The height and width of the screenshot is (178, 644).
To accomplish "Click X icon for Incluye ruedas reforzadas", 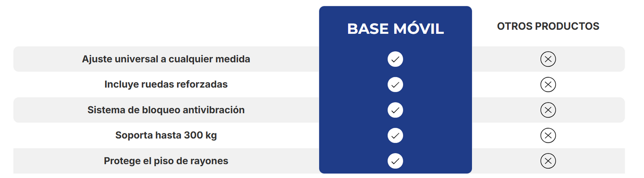I will (x=548, y=84).
